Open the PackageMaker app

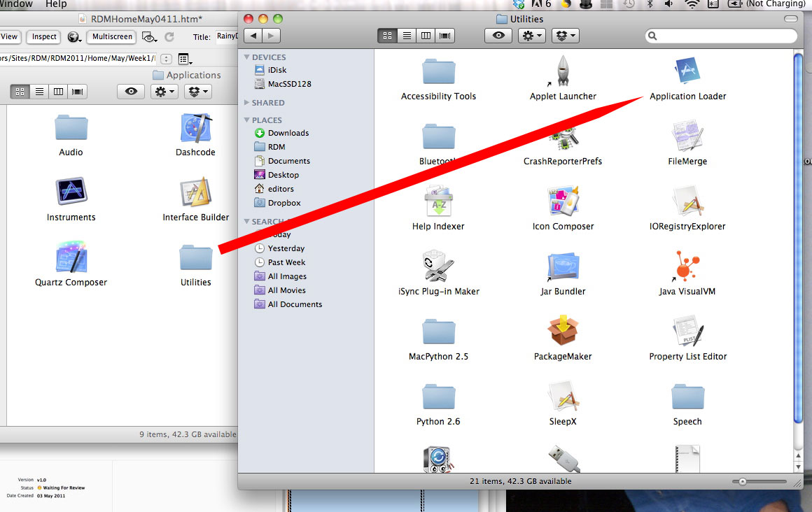coord(563,332)
